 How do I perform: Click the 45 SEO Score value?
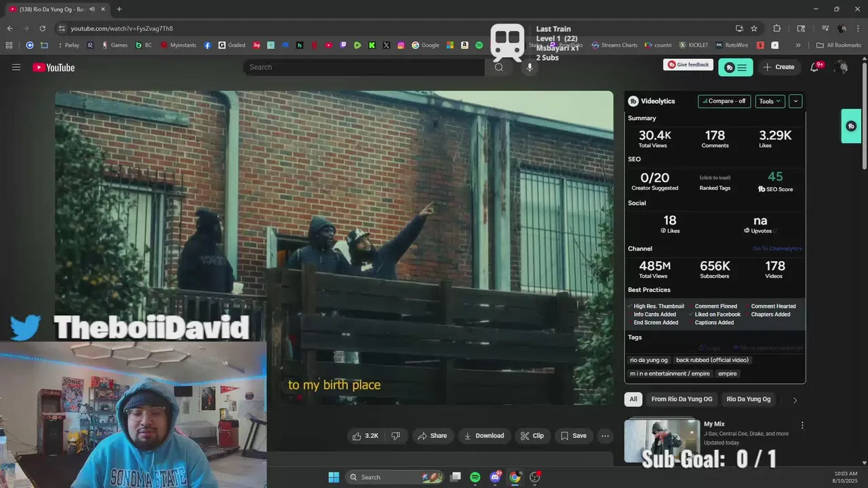tap(775, 177)
